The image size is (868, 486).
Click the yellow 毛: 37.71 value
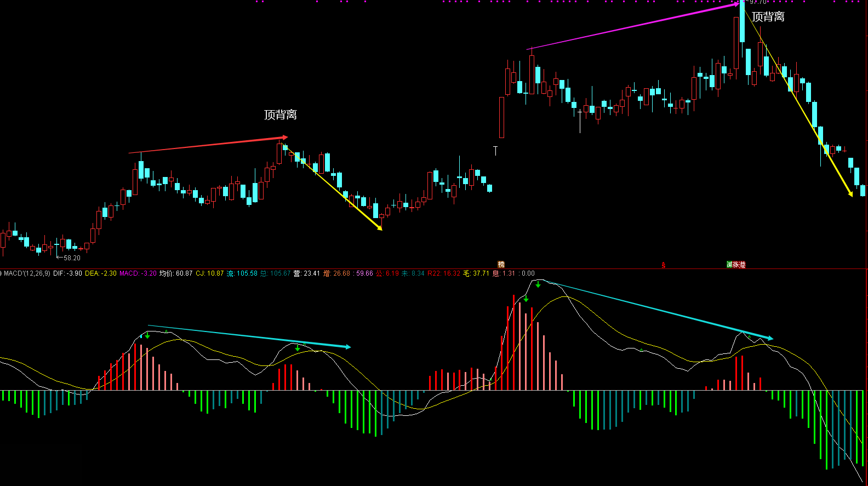[476, 273]
